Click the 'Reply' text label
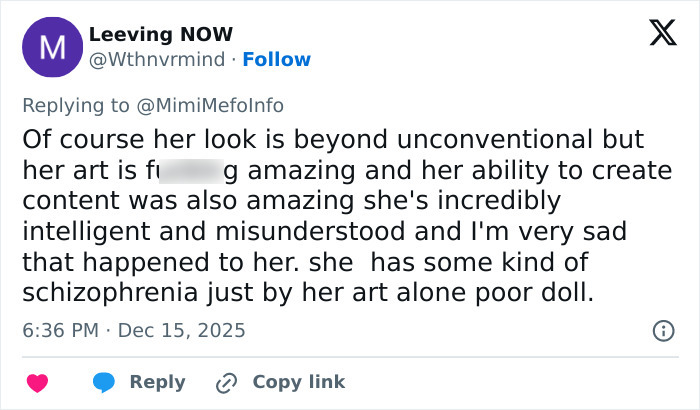Image resolution: width=700 pixels, height=410 pixels. tap(157, 382)
